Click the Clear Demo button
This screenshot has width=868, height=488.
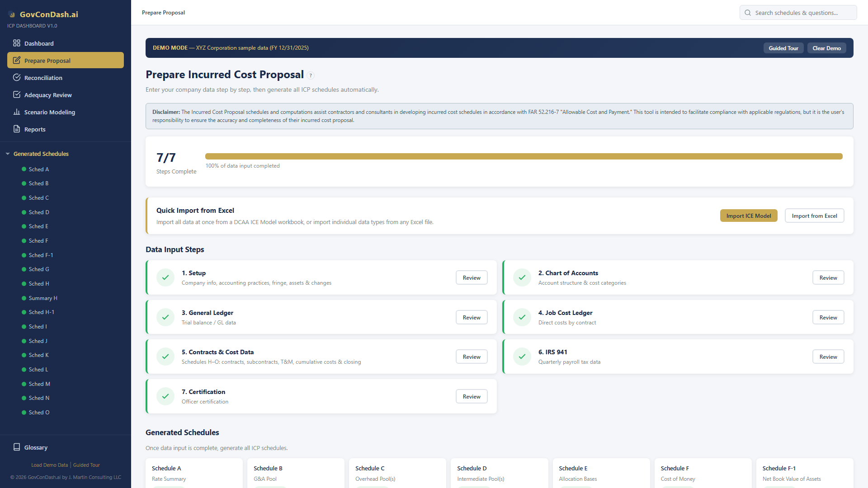826,48
